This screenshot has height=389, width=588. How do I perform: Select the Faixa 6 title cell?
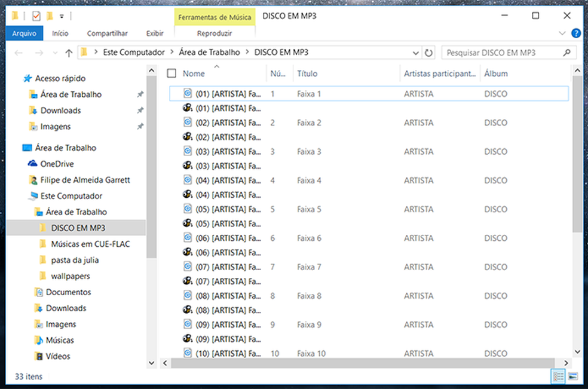point(309,238)
